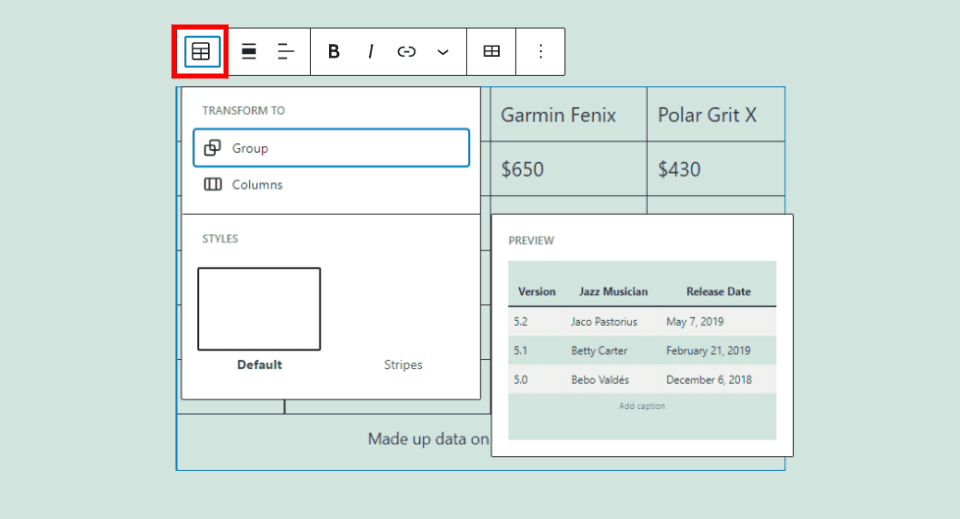
Task: Choose the Stripes table style
Action: pyautogui.click(x=403, y=365)
